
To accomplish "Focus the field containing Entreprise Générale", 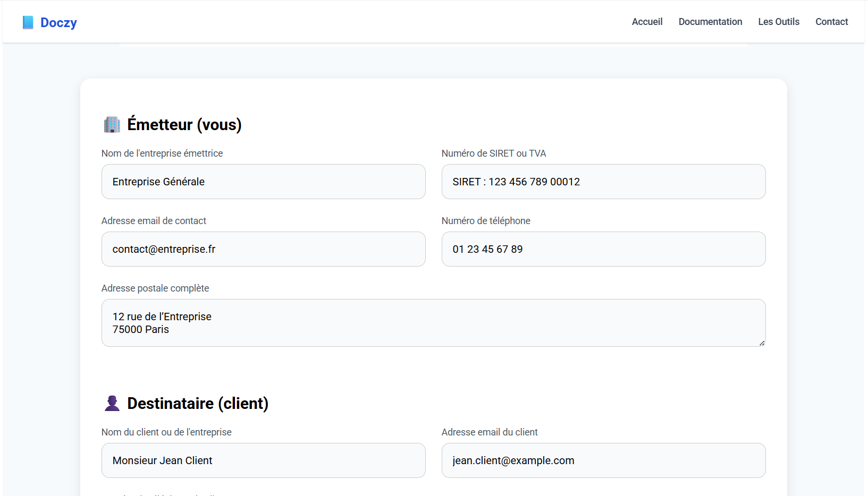I will pos(263,182).
